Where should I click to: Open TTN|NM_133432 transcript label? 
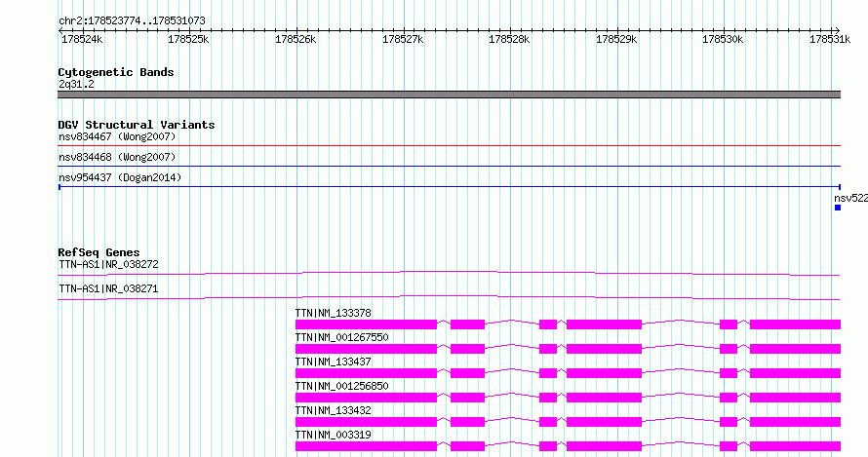point(334,410)
